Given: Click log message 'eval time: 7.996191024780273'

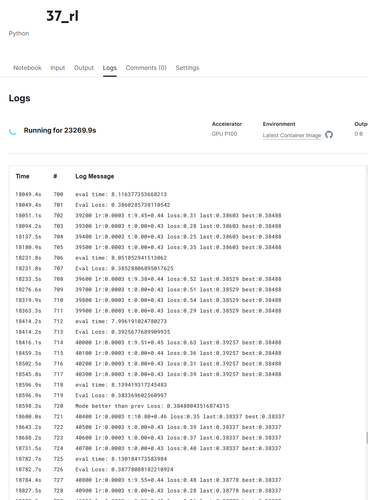Looking at the screenshot, I should (x=121, y=321).
